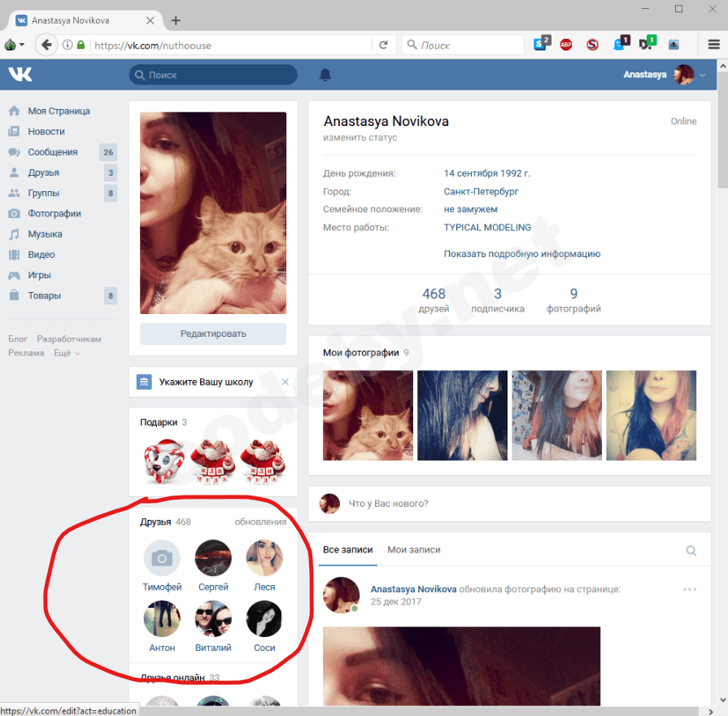Click the site info icon in address bar
This screenshot has width=728, height=716.
pos(68,45)
